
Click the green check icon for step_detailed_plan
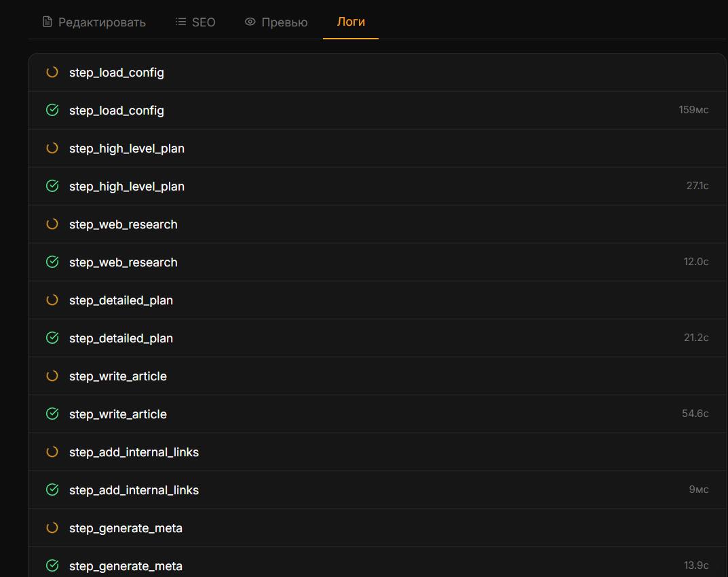click(52, 338)
